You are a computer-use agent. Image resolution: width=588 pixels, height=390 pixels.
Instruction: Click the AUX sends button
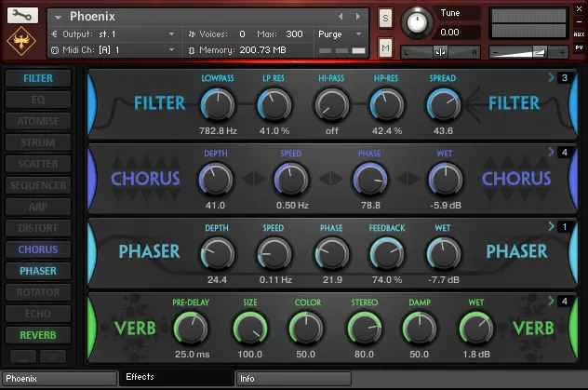(x=579, y=34)
